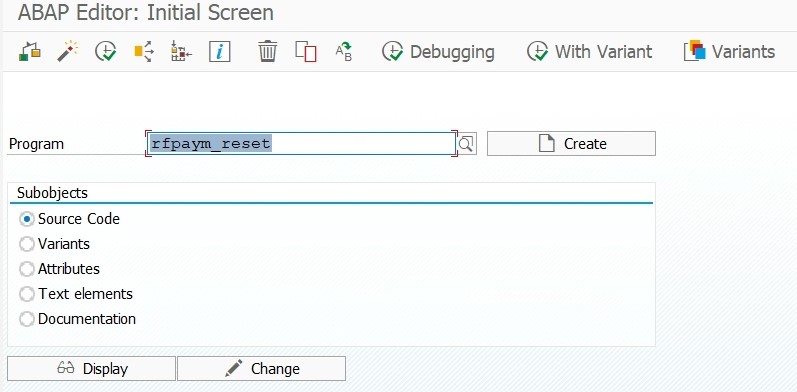Click the ABAP Editor: Initial Screen title
Screen dimensions: 797x392
pyautogui.click(x=146, y=13)
